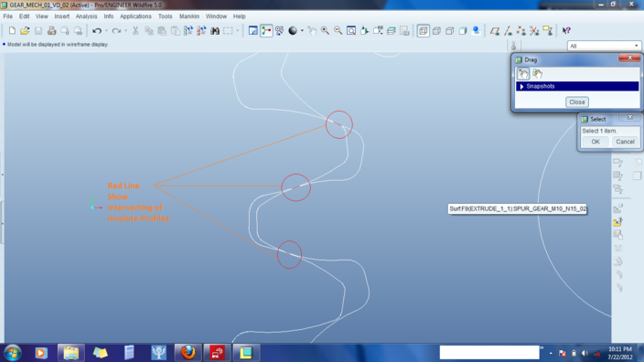The width and height of the screenshot is (644, 362).
Task: Open the Find tool binoculars icon
Action: pos(215,31)
